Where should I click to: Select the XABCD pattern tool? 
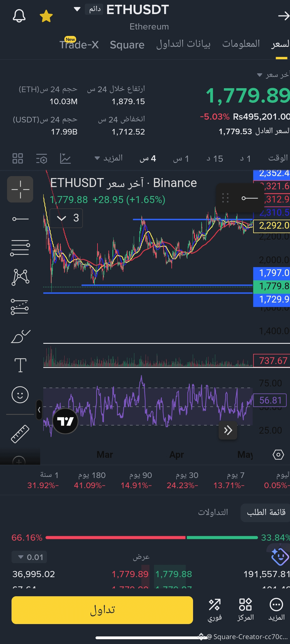[x=20, y=277]
